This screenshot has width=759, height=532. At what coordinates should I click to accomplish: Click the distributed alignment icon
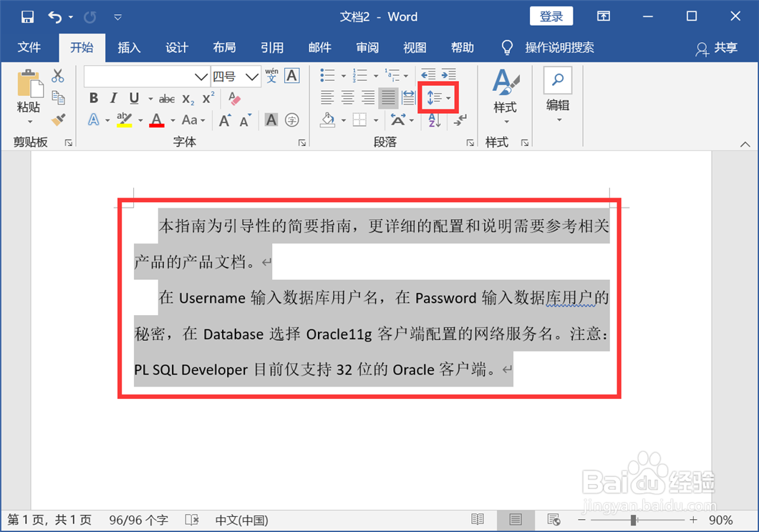point(409,97)
